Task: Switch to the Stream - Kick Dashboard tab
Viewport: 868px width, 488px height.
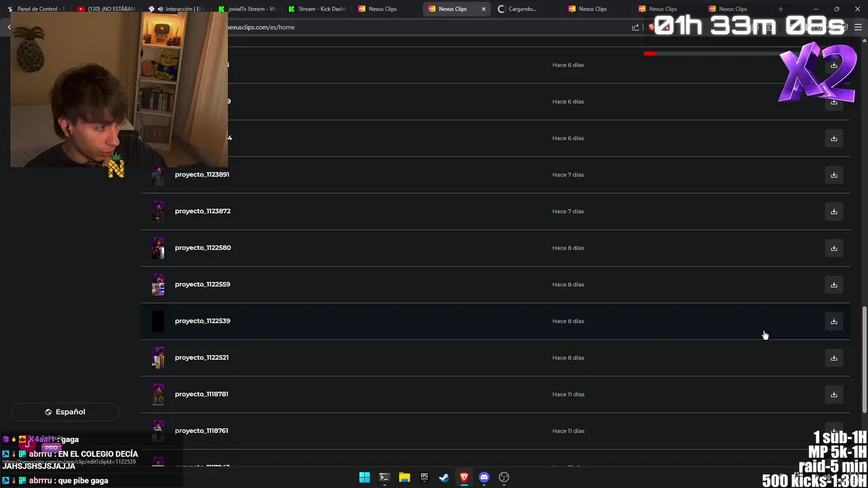Action: (317, 9)
